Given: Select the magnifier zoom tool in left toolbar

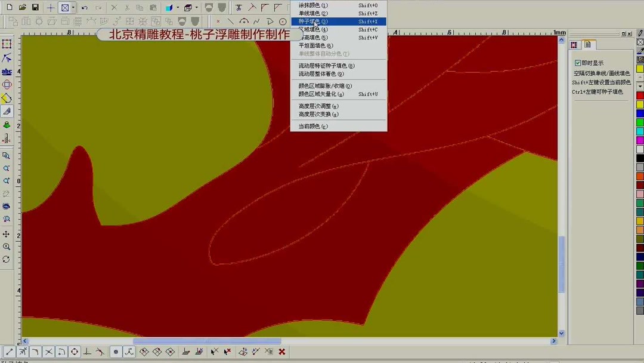Looking at the screenshot, I should point(7,155).
